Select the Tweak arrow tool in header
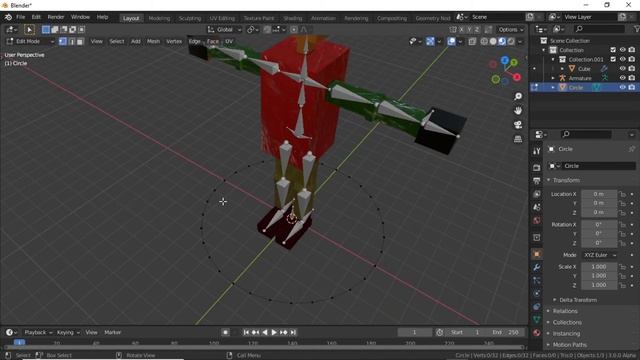This screenshot has width=640, height=360. [x=29, y=29]
